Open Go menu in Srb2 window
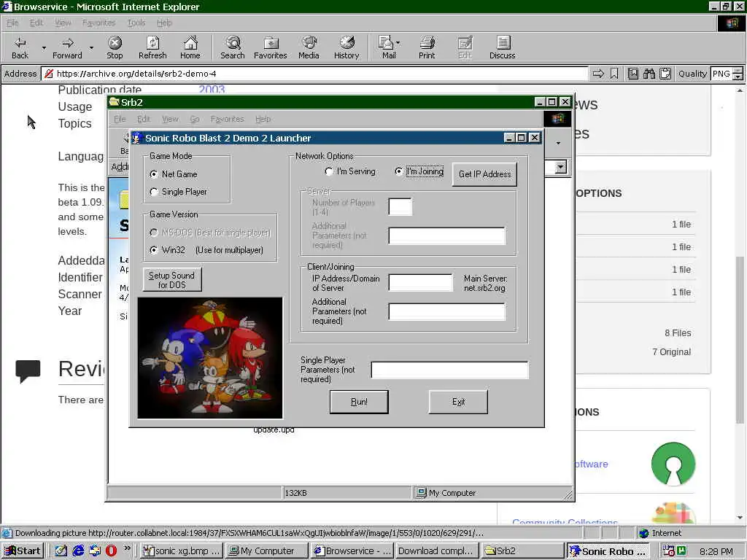747x560 pixels. tap(195, 119)
